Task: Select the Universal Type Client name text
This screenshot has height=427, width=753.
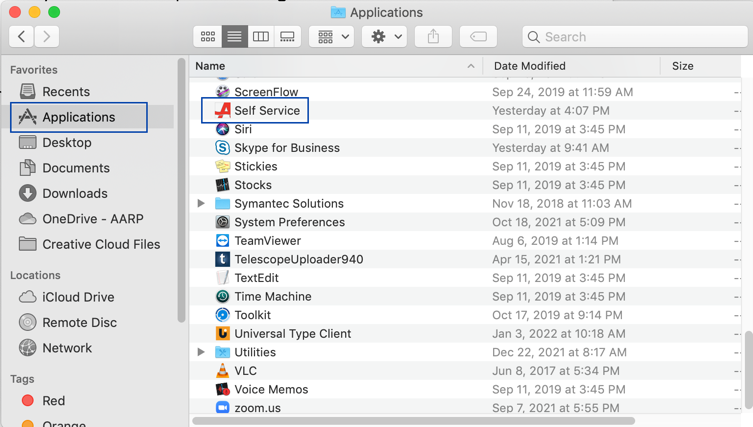Action: tap(292, 334)
